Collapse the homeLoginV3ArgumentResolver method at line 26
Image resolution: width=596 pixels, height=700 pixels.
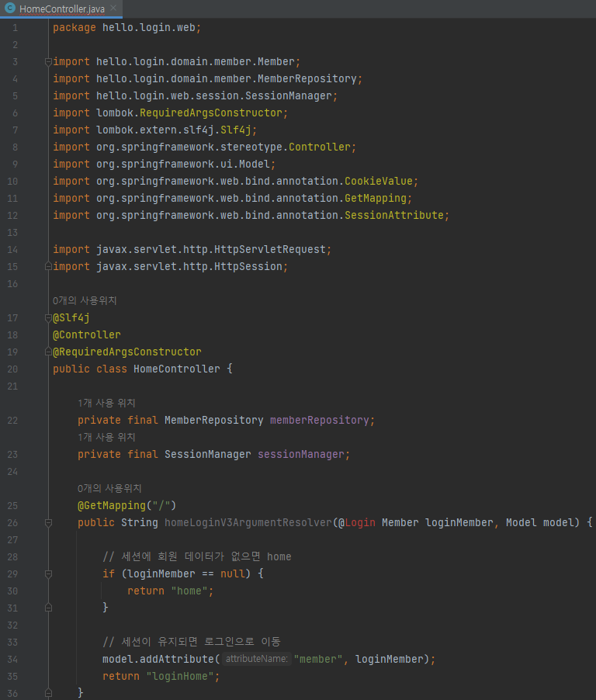click(48, 523)
